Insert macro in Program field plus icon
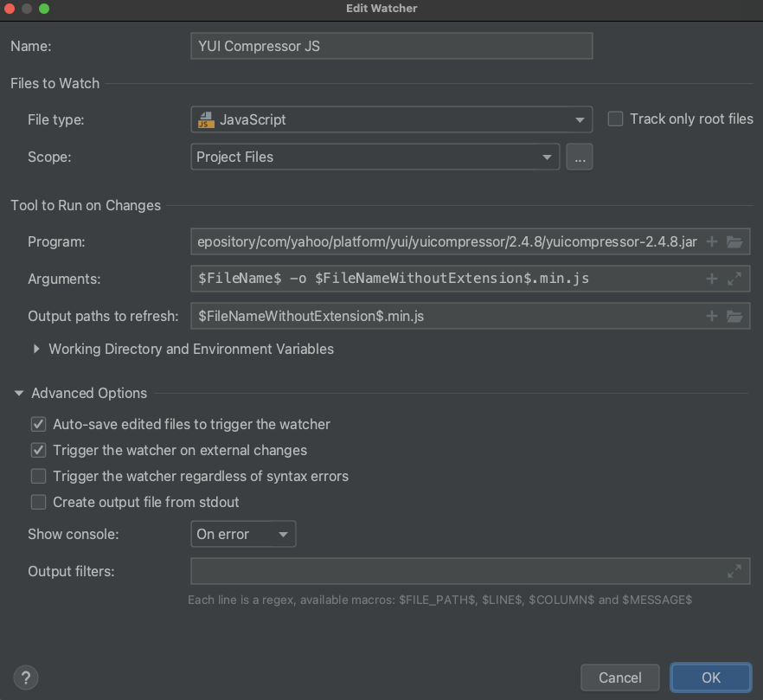Viewport: 763px width, 700px height. [711, 241]
